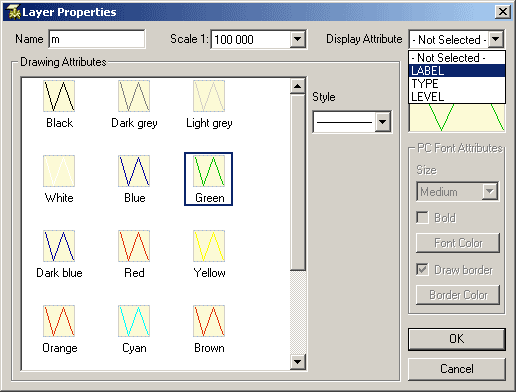Toggle the Bold checkbox
The width and height of the screenshot is (516, 392).
click(423, 218)
